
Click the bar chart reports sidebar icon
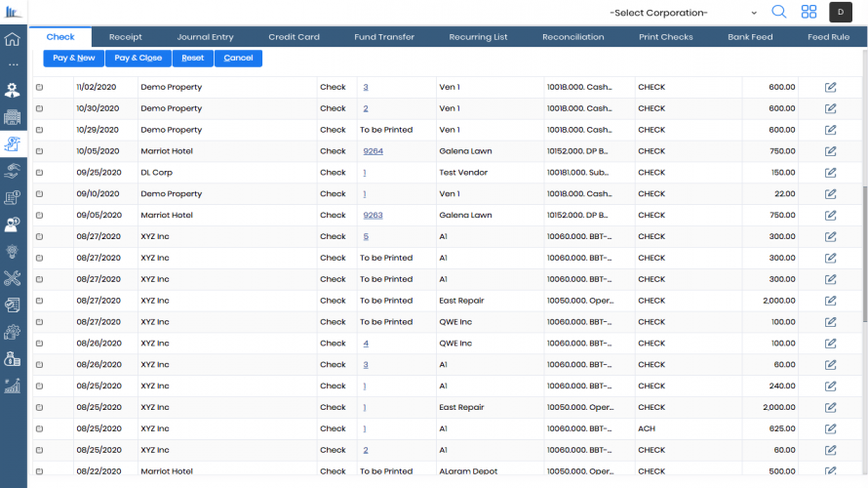click(13, 386)
